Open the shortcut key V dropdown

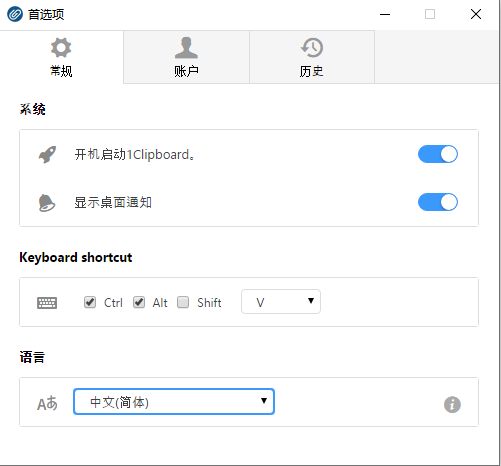pos(281,302)
